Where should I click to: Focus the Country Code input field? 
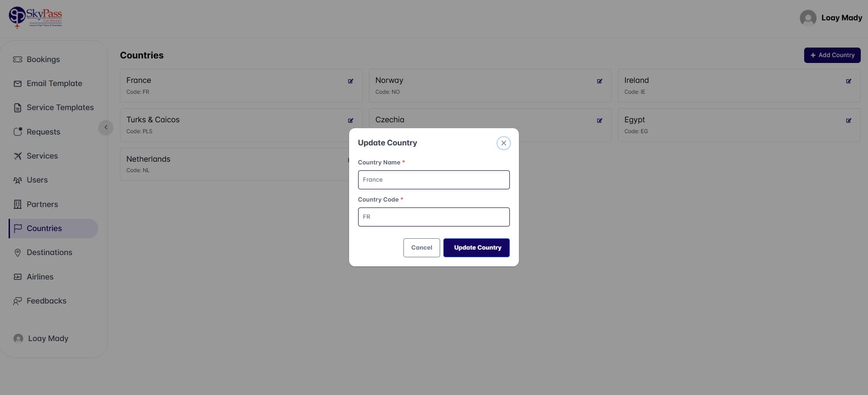pyautogui.click(x=434, y=217)
